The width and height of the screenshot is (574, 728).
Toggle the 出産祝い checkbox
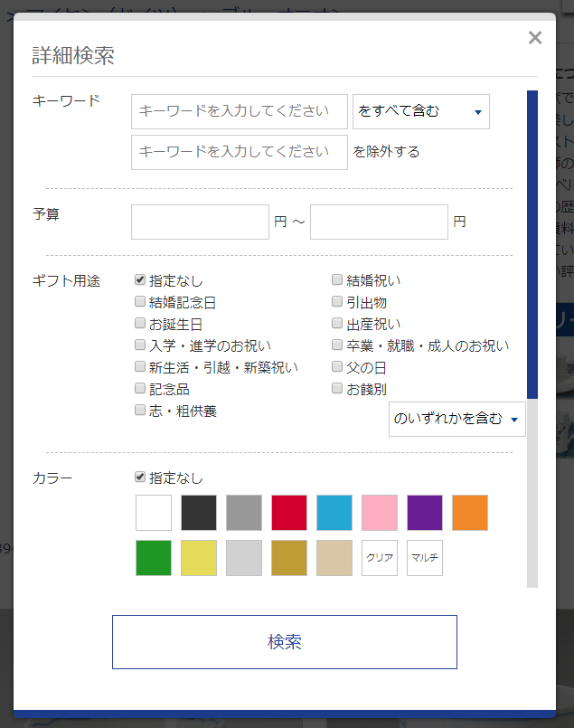[x=337, y=324]
